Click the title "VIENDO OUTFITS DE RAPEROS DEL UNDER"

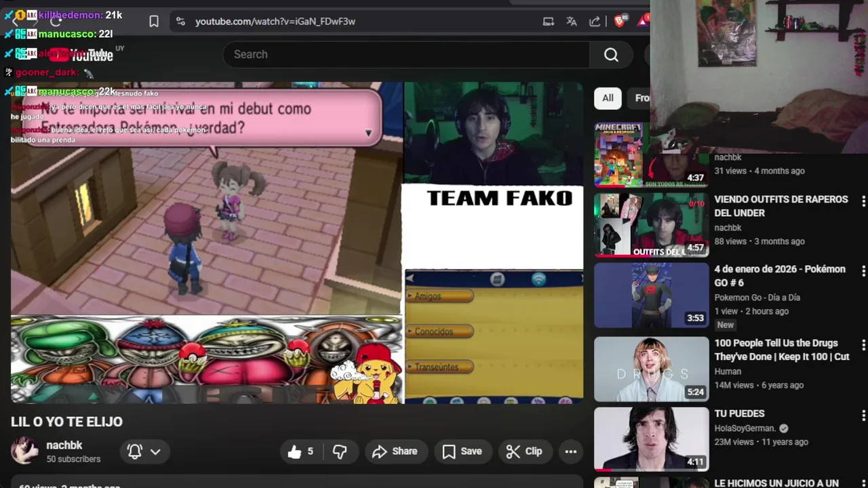781,206
